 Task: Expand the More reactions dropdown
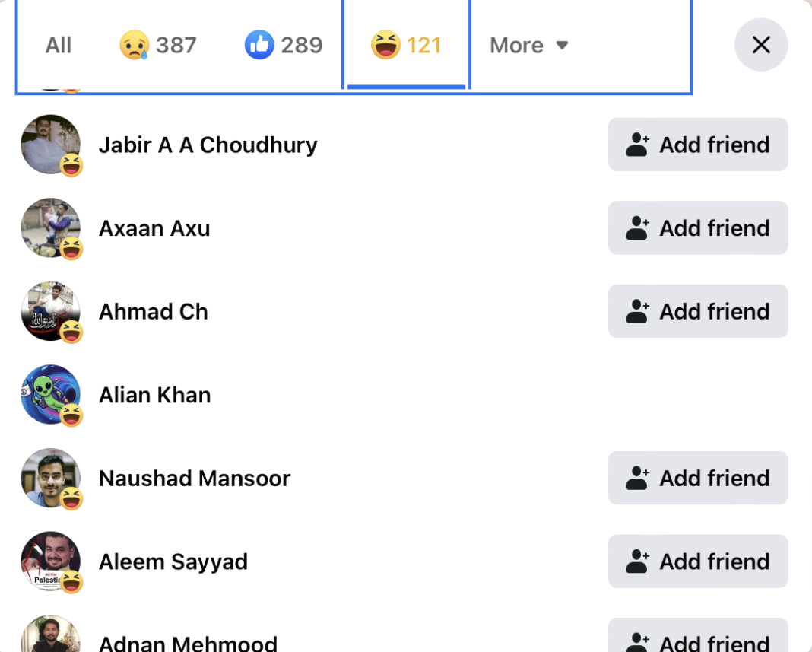pos(529,46)
